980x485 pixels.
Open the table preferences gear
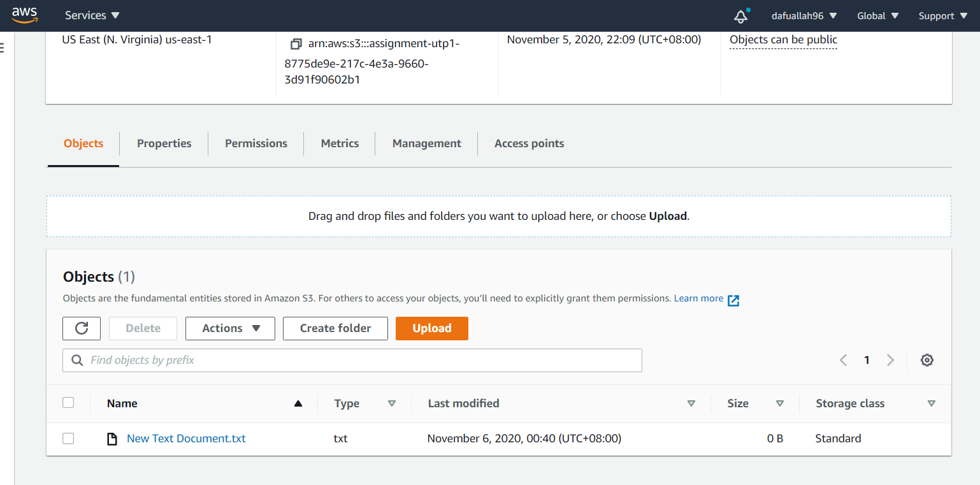[927, 360]
